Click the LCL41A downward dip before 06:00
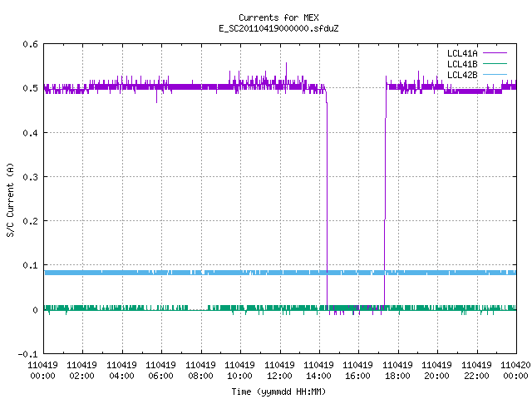The height and width of the screenshot is (399, 532). tap(156, 96)
